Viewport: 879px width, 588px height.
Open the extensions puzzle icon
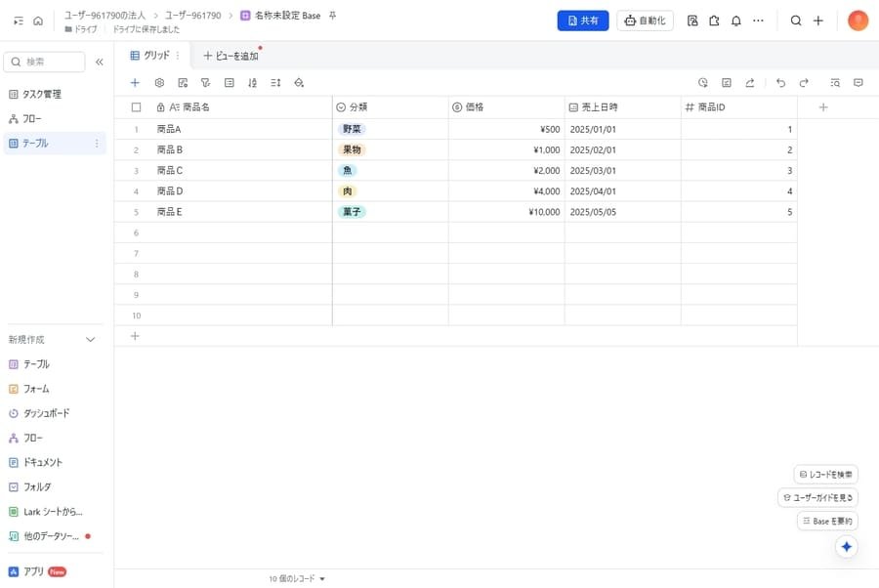[x=714, y=21]
